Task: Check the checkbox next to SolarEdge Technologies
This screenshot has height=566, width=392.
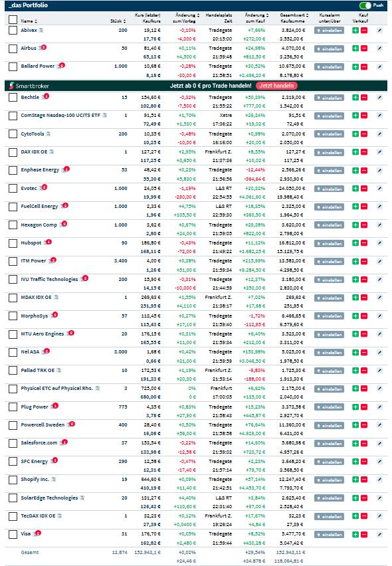Action: tap(13, 496)
